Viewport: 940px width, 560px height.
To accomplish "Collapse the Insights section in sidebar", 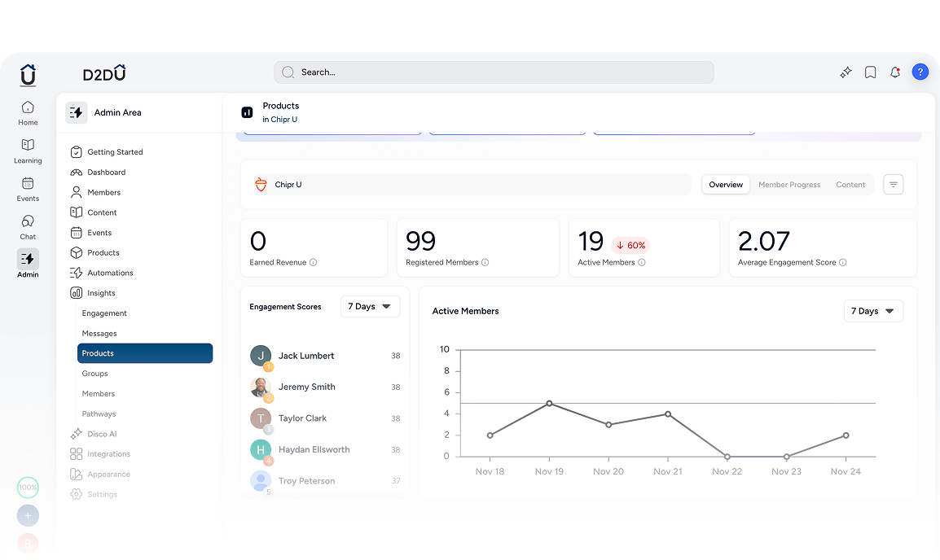I will point(101,293).
